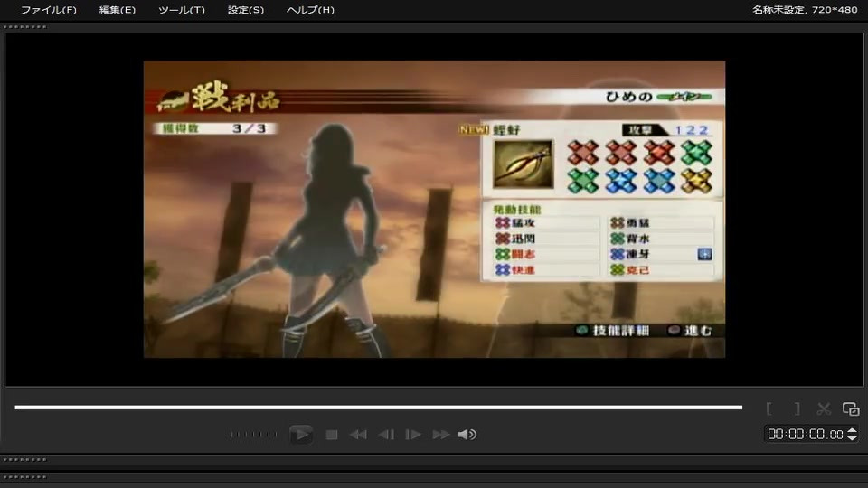868x488 pixels.
Task: Set mark-out point bracket
Action: tap(797, 408)
